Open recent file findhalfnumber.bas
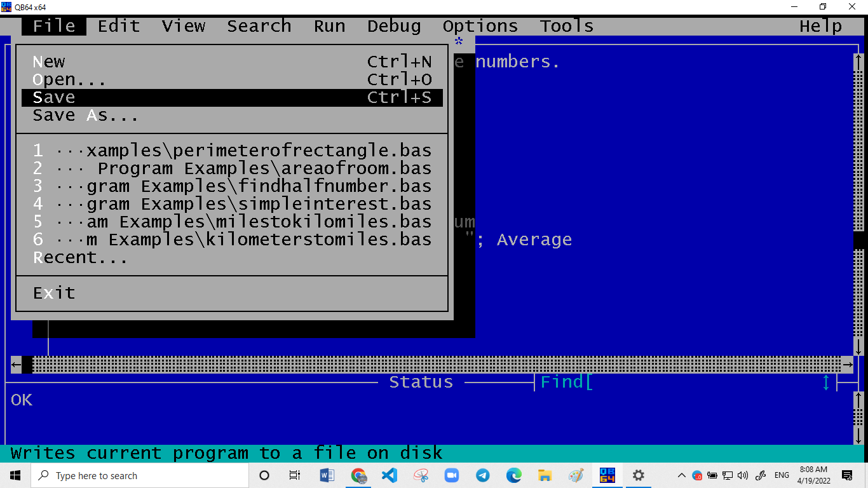Image resolution: width=868 pixels, height=488 pixels. point(232,186)
